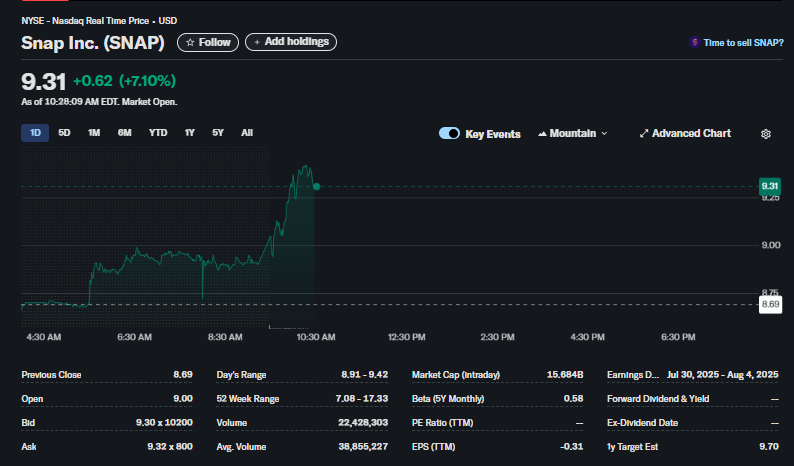
Task: Click the Open value 9.00
Action: point(183,399)
